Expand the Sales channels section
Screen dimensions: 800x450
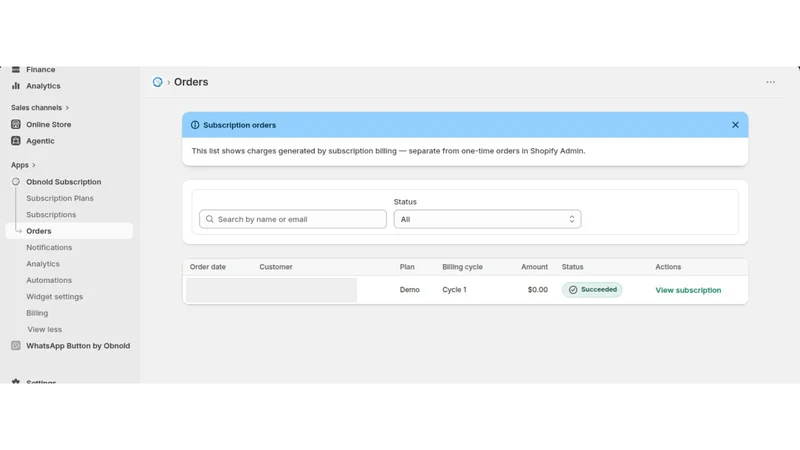click(40, 108)
